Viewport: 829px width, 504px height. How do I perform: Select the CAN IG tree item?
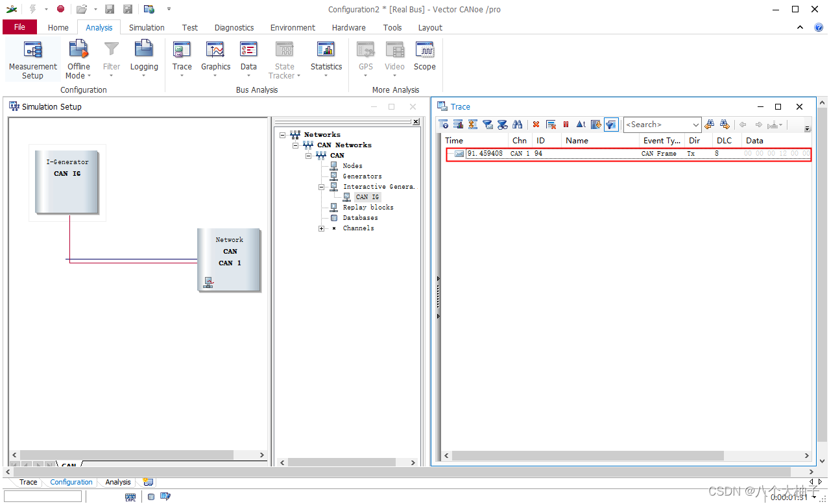pos(367,197)
